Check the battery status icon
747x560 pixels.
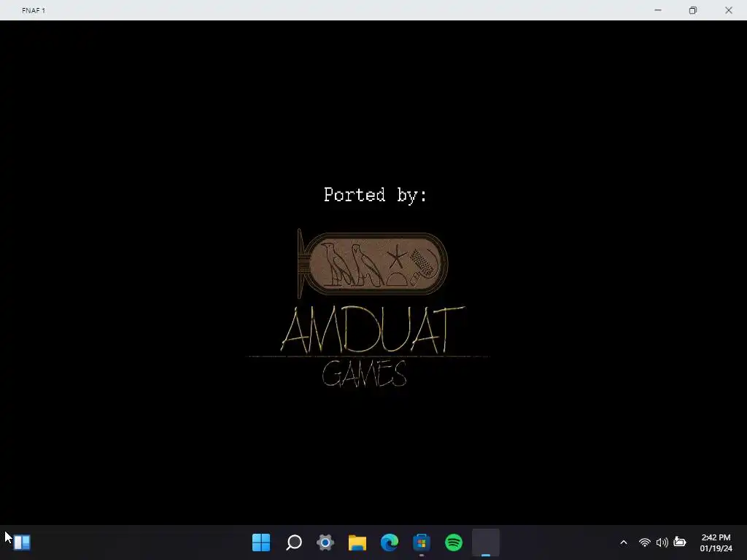point(680,542)
